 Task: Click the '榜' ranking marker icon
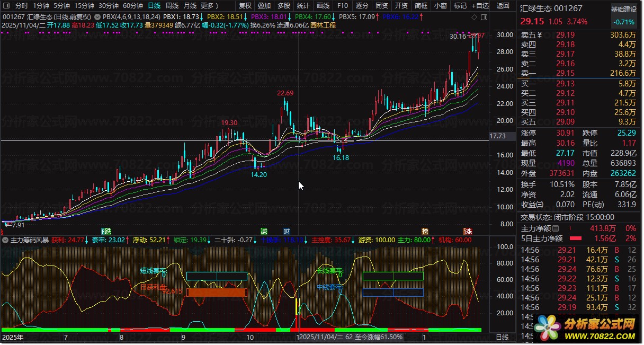(x=425, y=231)
